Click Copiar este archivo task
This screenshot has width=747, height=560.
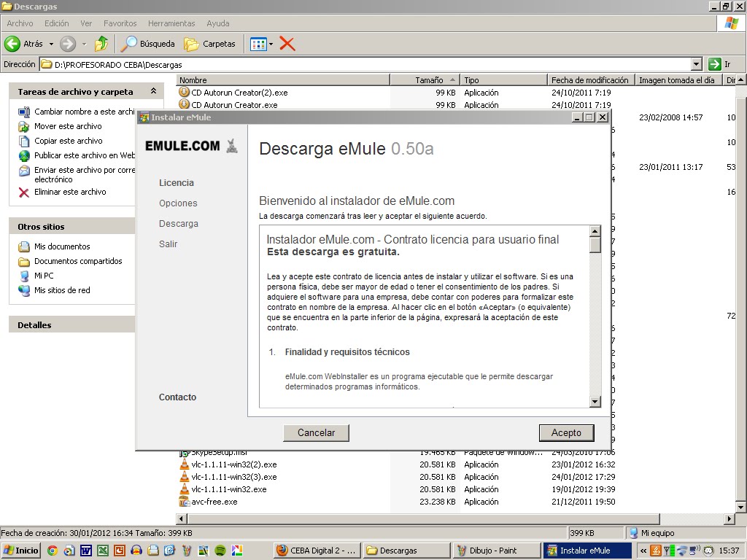61,141
